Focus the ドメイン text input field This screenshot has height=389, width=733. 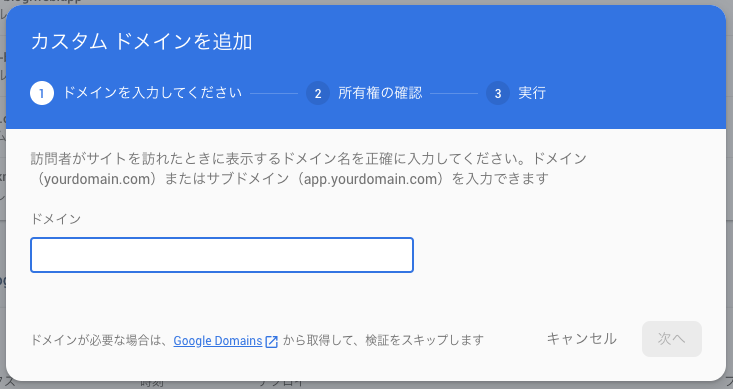[x=222, y=255]
